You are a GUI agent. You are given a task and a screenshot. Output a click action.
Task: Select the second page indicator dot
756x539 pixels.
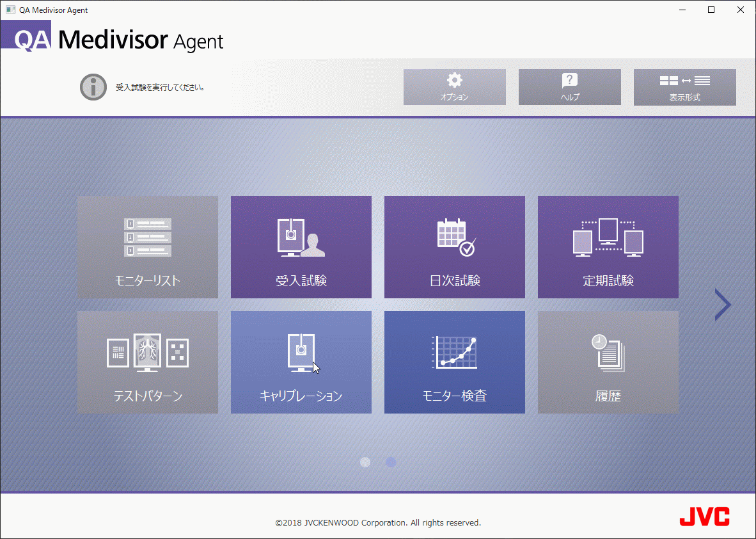click(391, 462)
